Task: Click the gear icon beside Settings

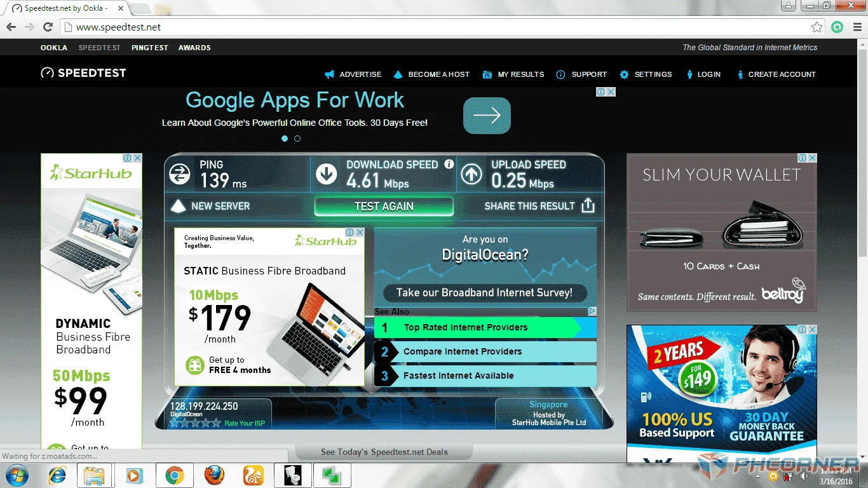Action: click(x=624, y=74)
